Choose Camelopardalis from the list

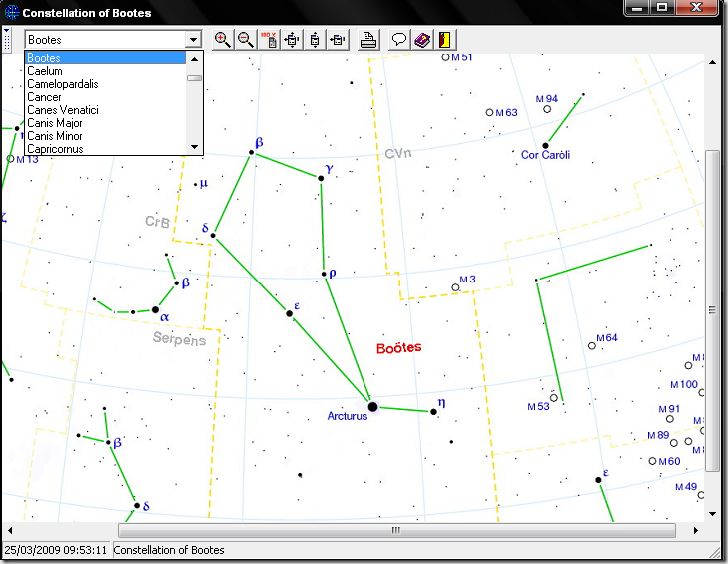pyautogui.click(x=106, y=84)
